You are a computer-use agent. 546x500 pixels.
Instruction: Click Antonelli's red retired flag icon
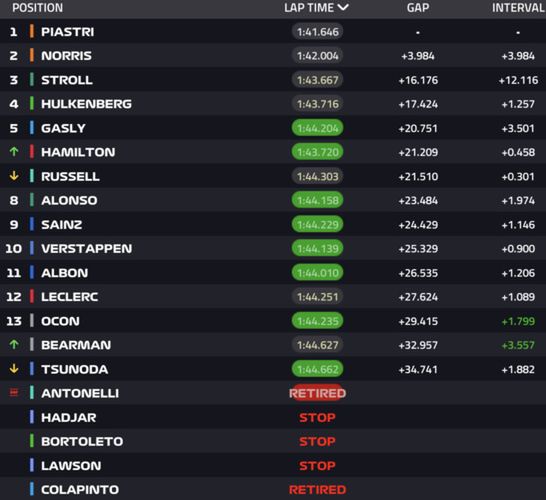tap(14, 393)
